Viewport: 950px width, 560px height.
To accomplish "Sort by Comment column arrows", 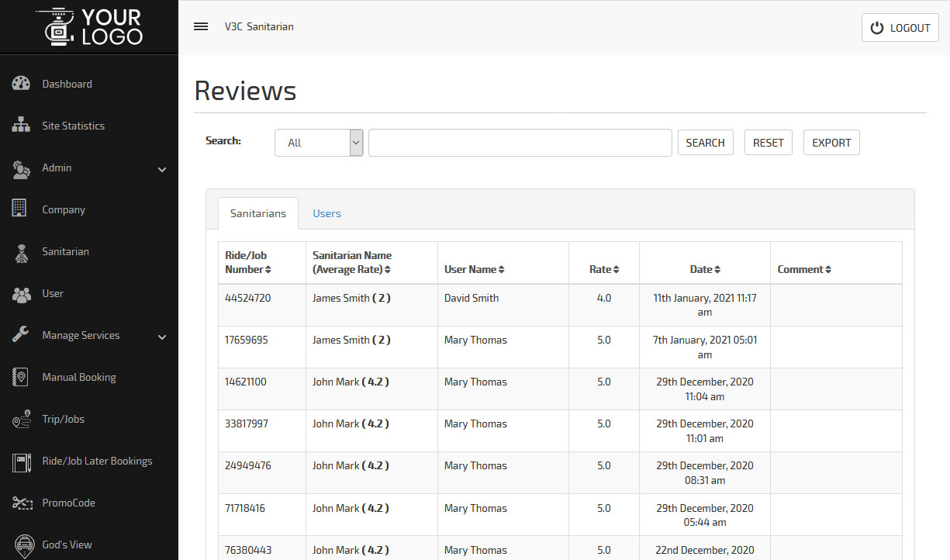I will (828, 270).
